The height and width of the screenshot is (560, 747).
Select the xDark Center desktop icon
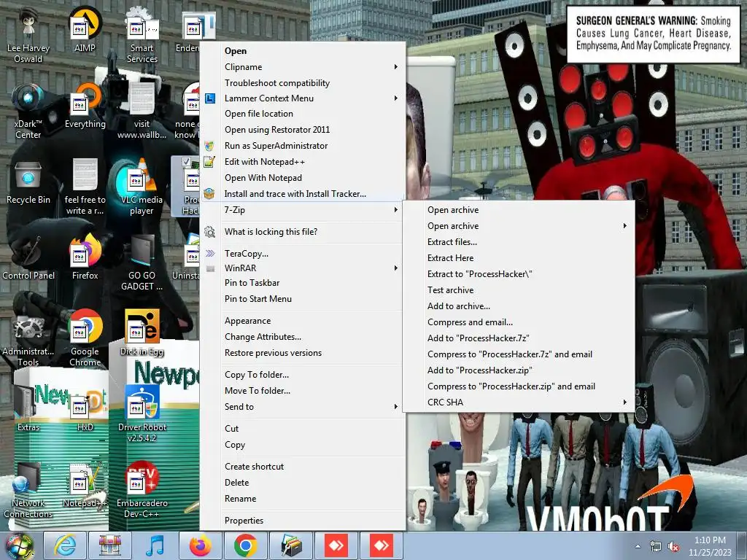(28, 111)
